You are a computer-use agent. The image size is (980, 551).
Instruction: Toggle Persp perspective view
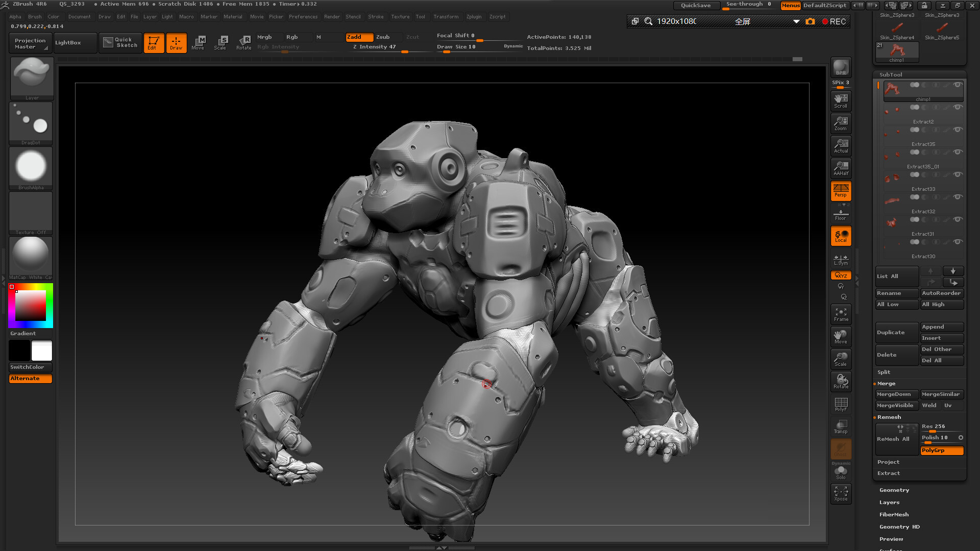click(x=841, y=191)
